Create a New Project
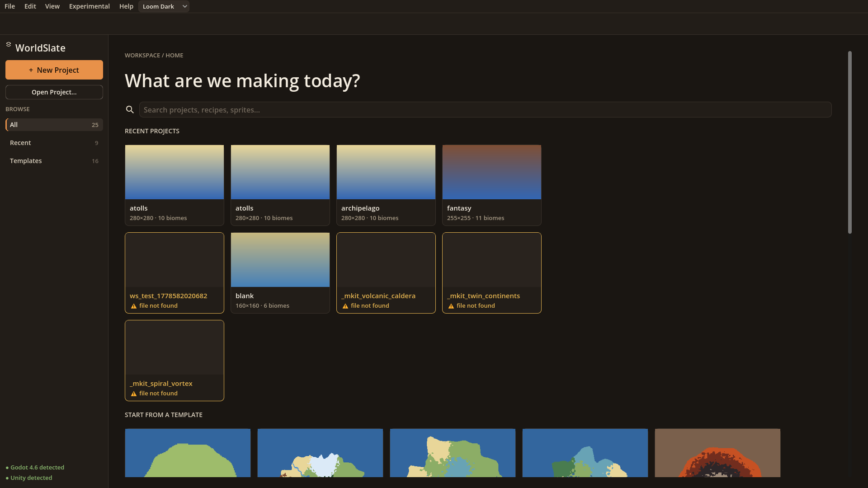Viewport: 868px width, 488px height. [54, 70]
